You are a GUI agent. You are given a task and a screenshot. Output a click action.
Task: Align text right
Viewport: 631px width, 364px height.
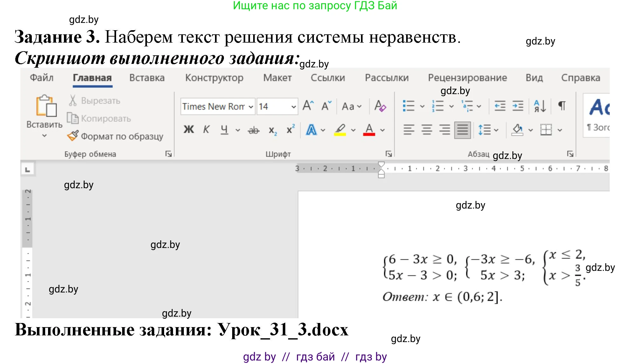click(445, 130)
